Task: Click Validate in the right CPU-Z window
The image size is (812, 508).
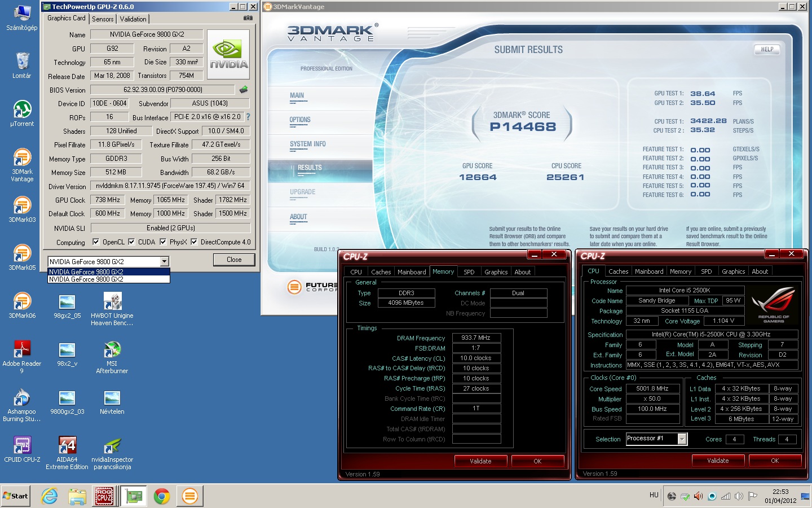Action: pyautogui.click(x=718, y=461)
